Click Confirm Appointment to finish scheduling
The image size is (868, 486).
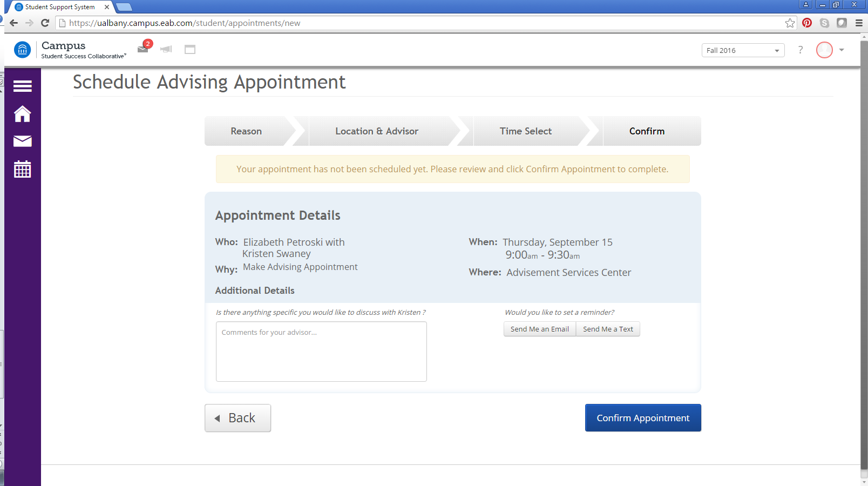pyautogui.click(x=642, y=417)
